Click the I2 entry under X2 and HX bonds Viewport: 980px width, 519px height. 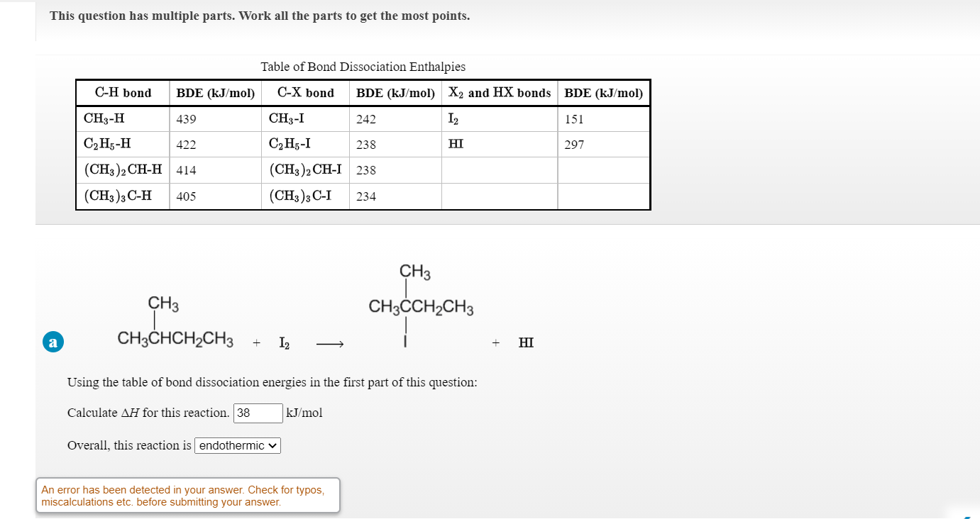457,118
